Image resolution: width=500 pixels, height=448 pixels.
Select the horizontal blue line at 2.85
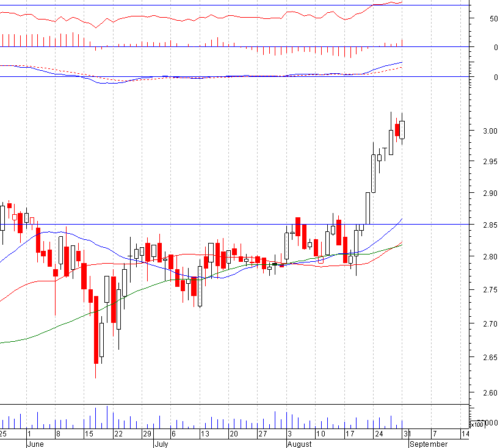[x=234, y=224]
